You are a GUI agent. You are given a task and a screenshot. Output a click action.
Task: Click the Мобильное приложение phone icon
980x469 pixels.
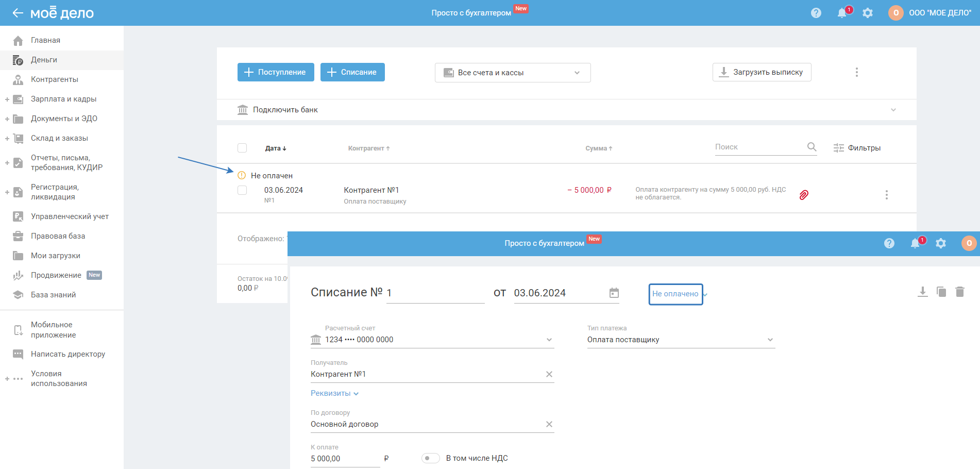(x=18, y=330)
